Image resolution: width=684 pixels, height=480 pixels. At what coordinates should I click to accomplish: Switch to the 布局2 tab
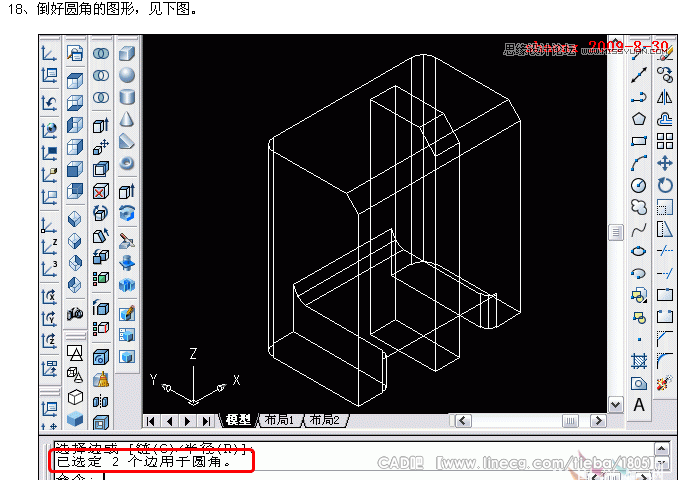pyautogui.click(x=325, y=420)
